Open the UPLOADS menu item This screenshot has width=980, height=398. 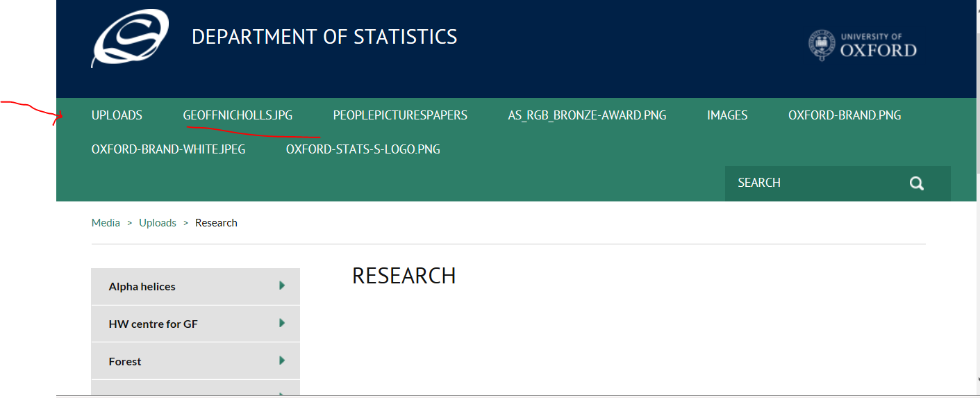tap(117, 115)
